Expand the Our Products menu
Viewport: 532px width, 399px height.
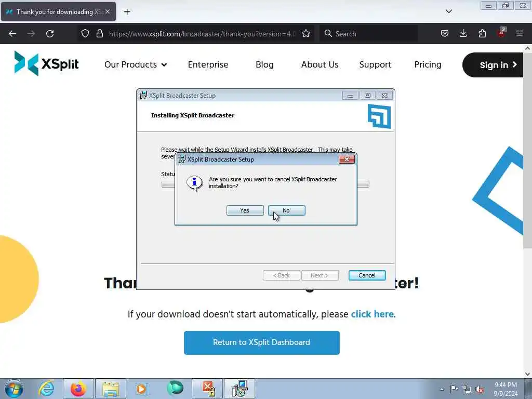pos(136,64)
